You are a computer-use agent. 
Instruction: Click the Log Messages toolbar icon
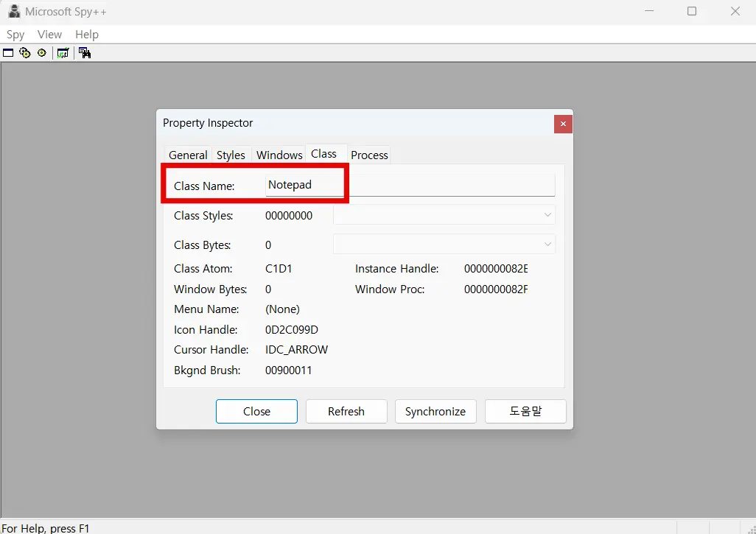click(x=63, y=53)
